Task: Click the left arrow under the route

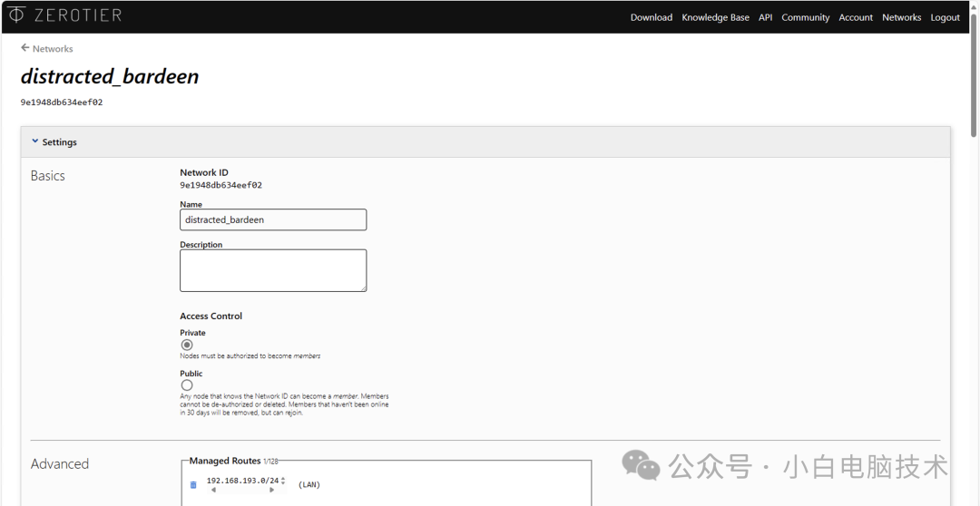Action: coord(213,491)
